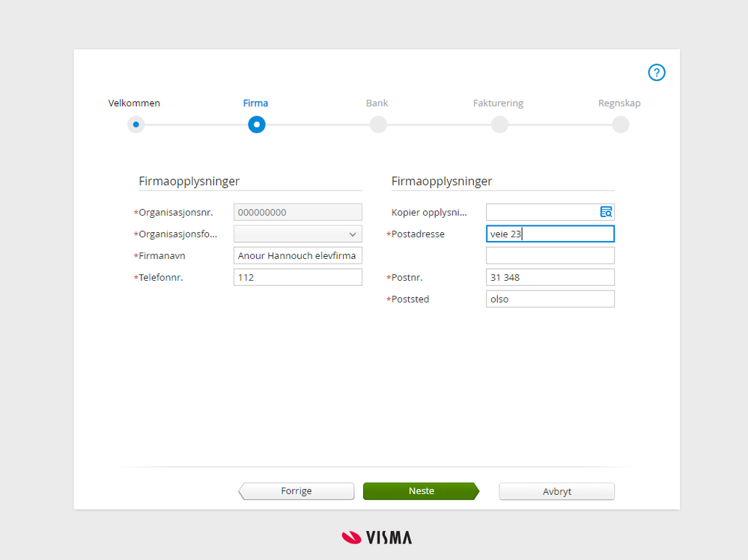Click the lookup icon in Kopier opplysninger field

point(606,212)
